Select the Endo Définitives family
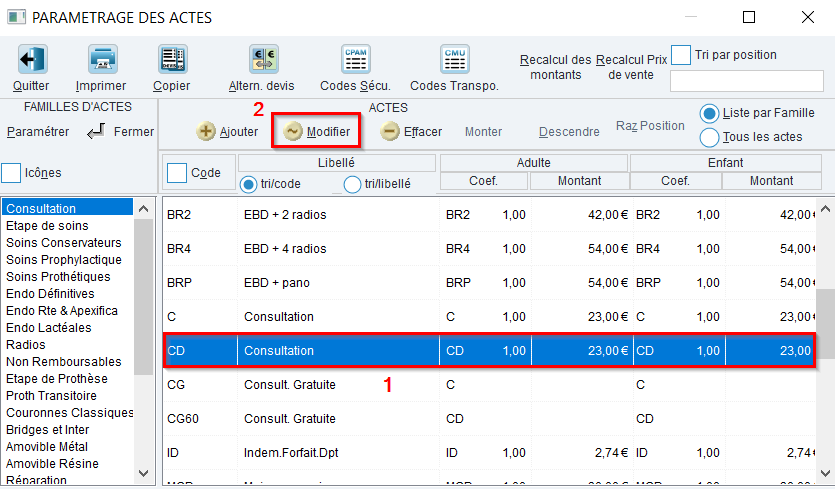The image size is (835, 489). (x=68, y=294)
